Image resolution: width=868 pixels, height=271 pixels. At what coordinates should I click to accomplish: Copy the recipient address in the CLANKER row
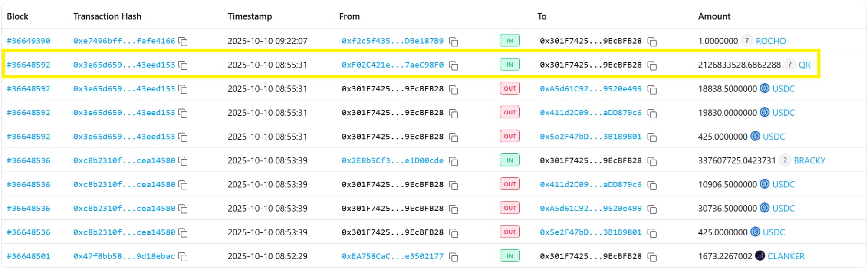click(652, 257)
